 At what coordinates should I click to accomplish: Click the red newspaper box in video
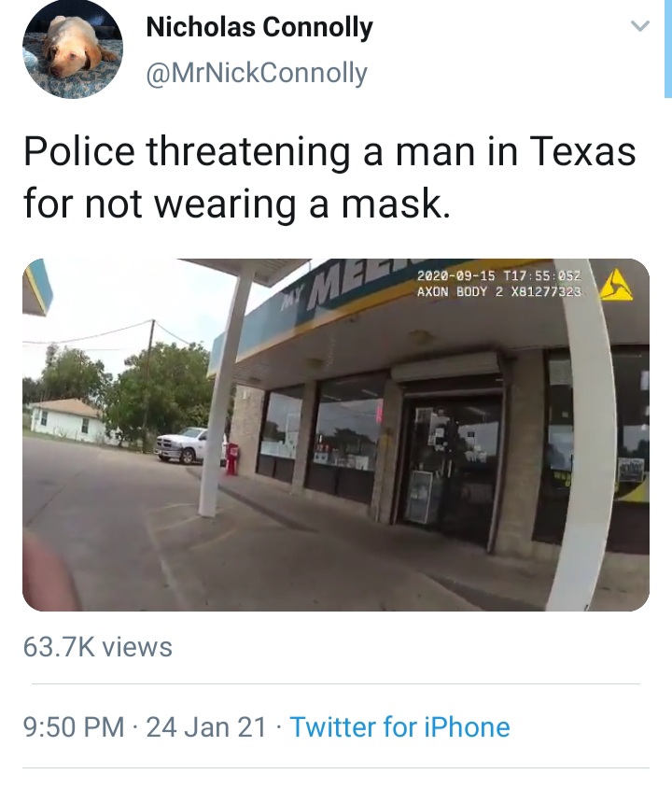[231, 458]
